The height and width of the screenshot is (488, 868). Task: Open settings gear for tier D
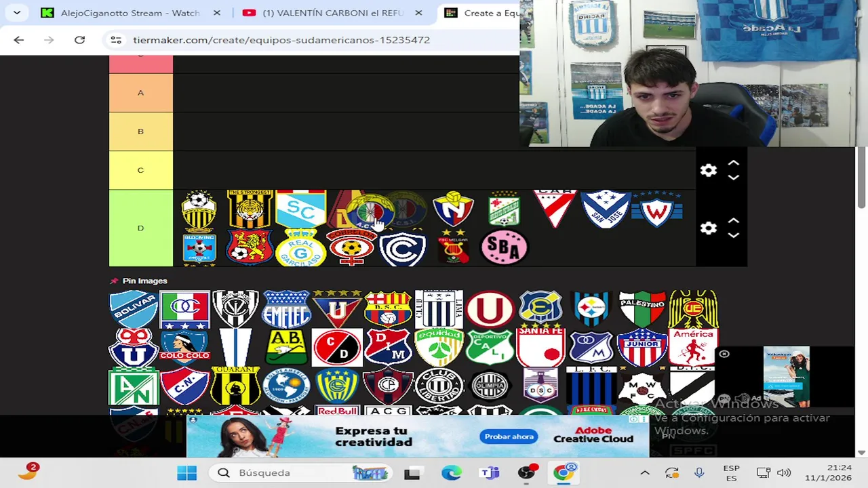pyautogui.click(x=708, y=228)
